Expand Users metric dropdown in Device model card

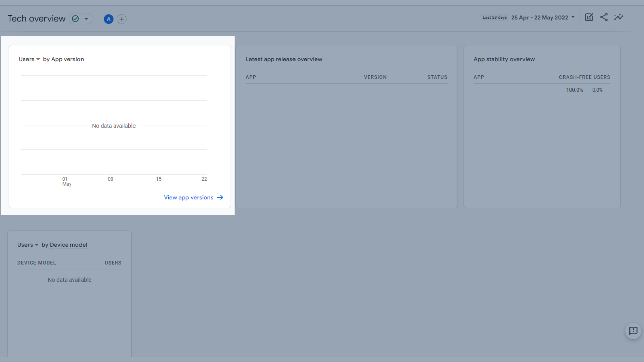coord(28,245)
